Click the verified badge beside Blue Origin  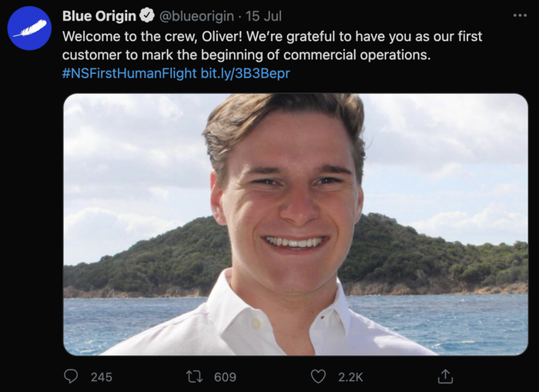pos(148,16)
